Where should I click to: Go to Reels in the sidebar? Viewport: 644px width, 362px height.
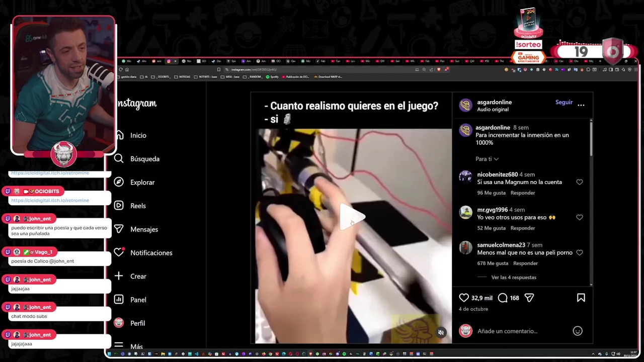130,206
